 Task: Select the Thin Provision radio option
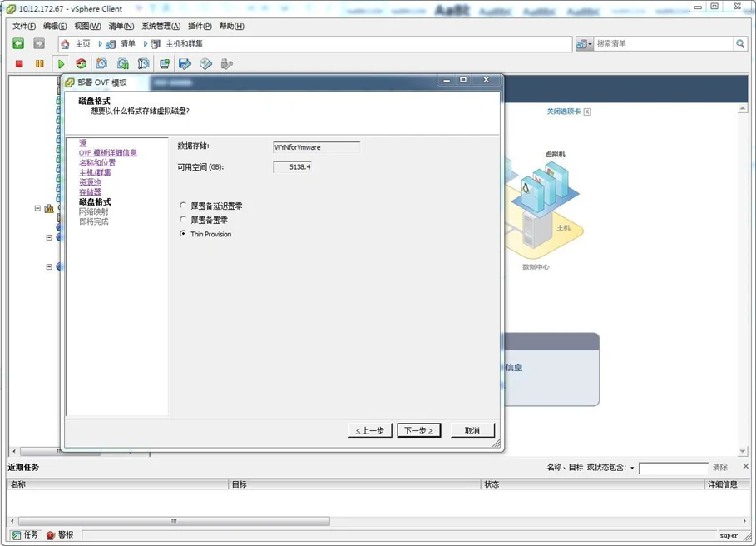tap(183, 233)
